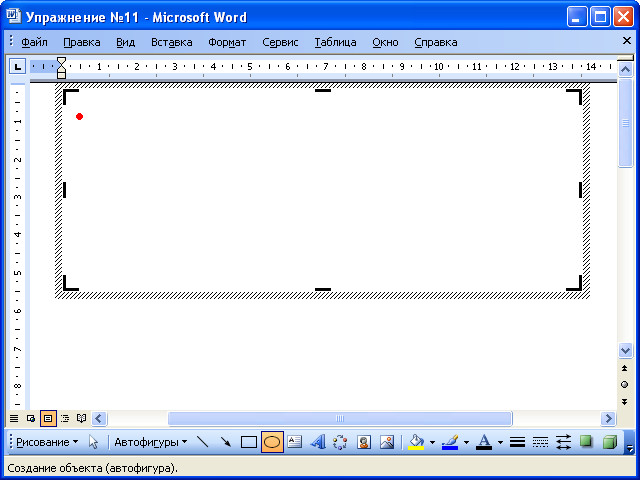The height and width of the screenshot is (480, 640).
Task: Click the vertical split box above scrollbar
Action: pos(625,58)
